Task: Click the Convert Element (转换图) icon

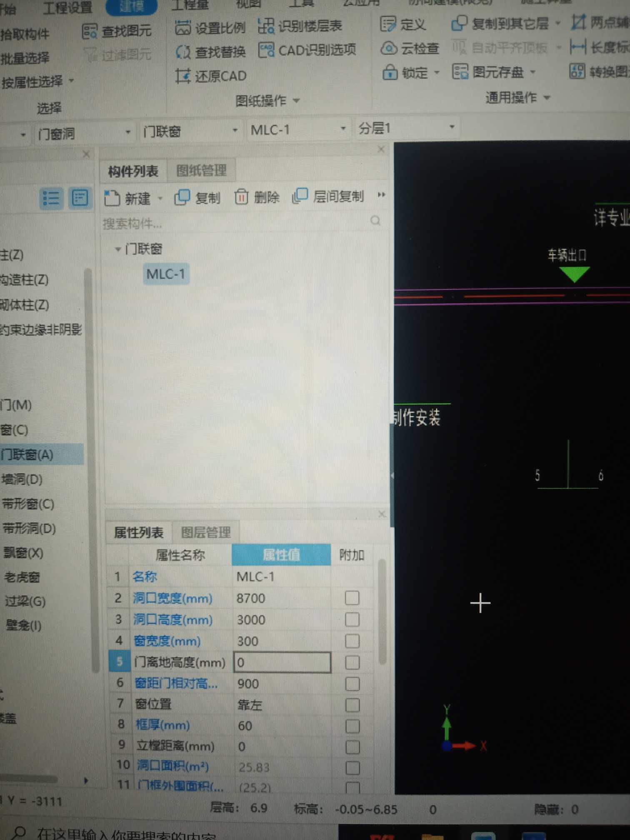Action: pos(577,71)
